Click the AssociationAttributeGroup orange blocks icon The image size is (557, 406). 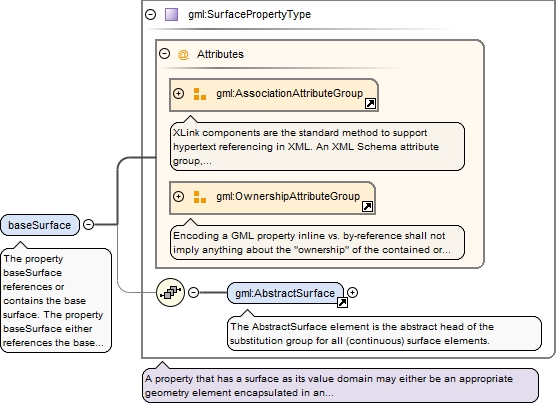[x=200, y=94]
